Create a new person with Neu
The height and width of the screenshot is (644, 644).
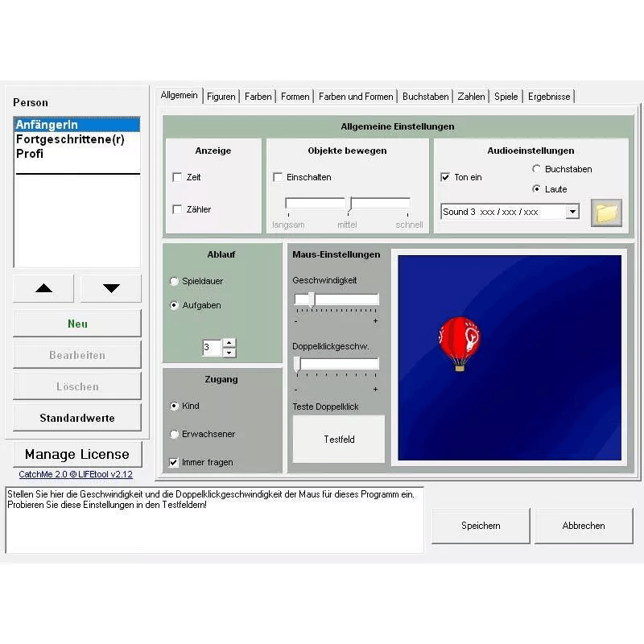point(76,324)
